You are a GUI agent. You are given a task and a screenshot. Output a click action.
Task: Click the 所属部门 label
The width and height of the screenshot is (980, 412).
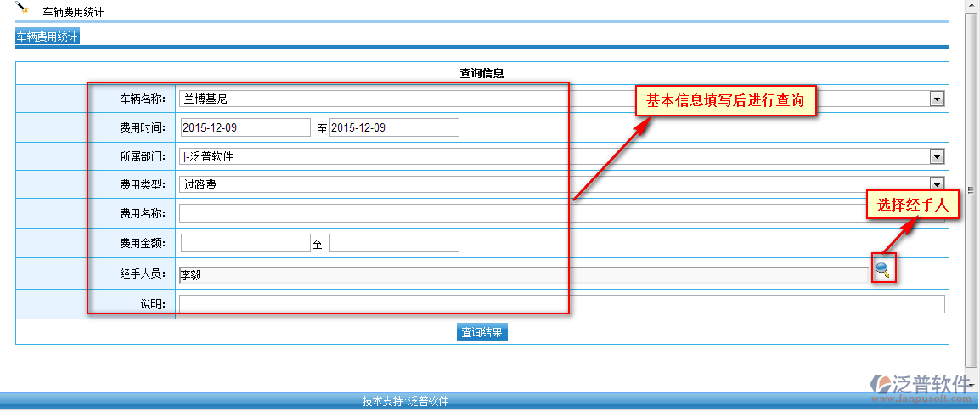click(x=143, y=156)
